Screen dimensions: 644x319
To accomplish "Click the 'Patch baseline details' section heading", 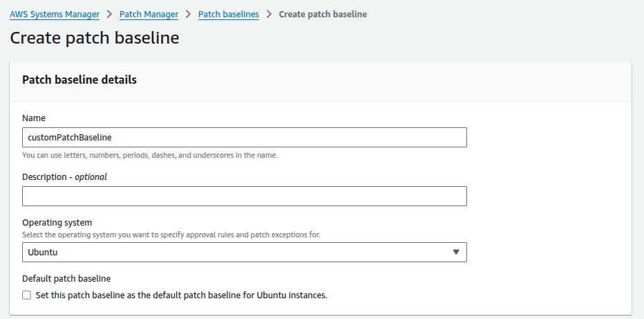I will (x=79, y=80).
